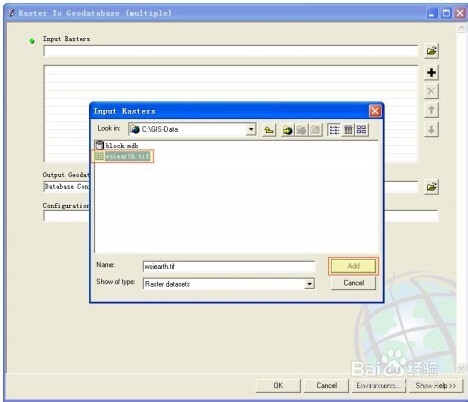Image resolution: width=468 pixels, height=402 pixels.
Task: Click the scroll up arrow of main scrollbar
Action: [461, 28]
